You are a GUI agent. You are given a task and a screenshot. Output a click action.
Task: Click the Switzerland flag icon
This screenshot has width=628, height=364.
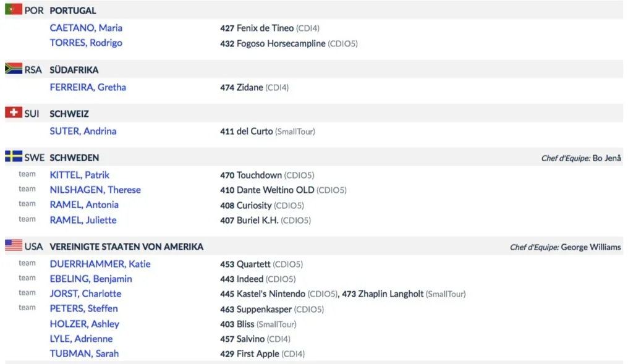pyautogui.click(x=14, y=112)
